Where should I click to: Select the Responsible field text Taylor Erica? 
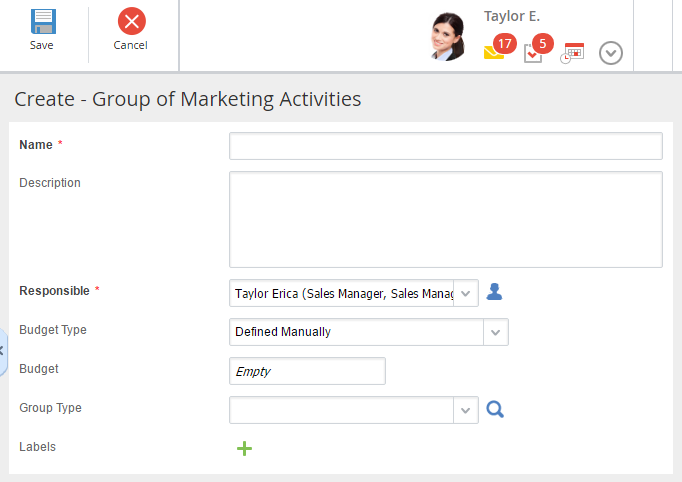click(x=341, y=293)
